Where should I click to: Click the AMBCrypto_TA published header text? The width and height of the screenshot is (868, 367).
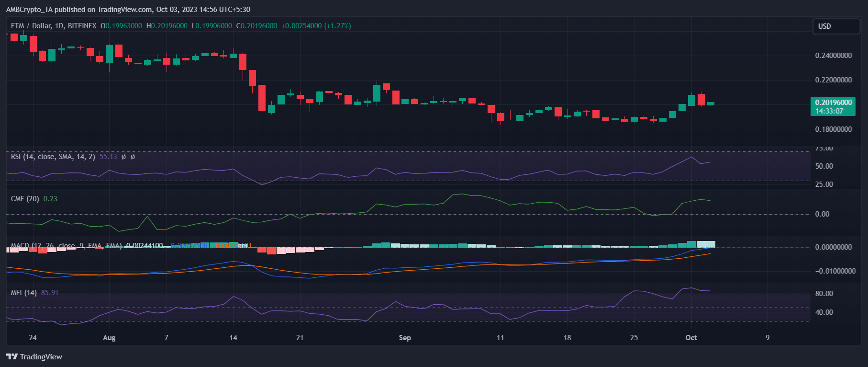tap(128, 10)
